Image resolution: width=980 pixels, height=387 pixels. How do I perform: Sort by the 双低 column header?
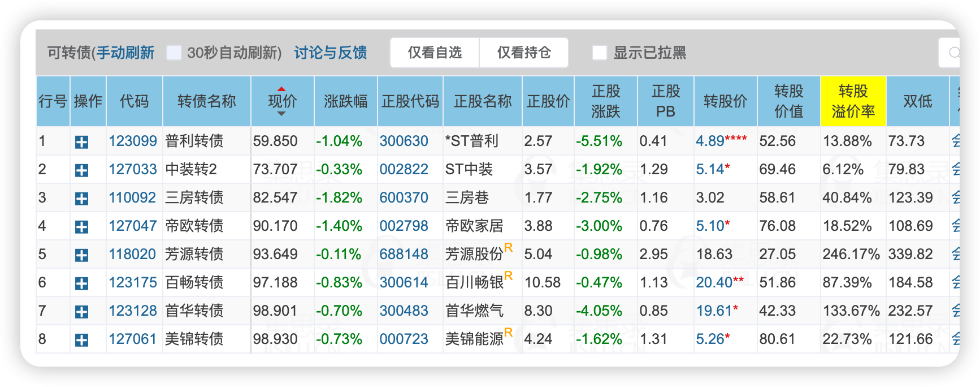(x=917, y=101)
